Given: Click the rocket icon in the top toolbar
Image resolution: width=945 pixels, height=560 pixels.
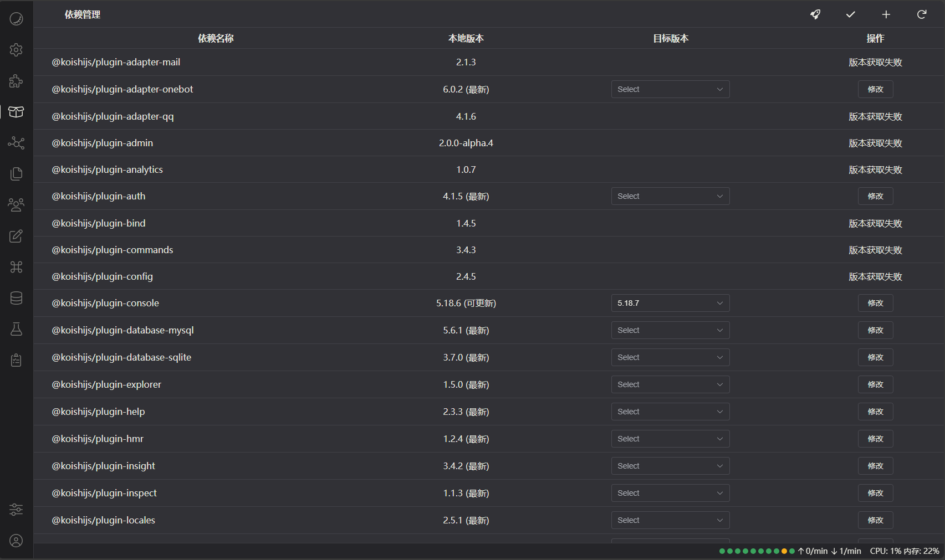Looking at the screenshot, I should click(815, 14).
